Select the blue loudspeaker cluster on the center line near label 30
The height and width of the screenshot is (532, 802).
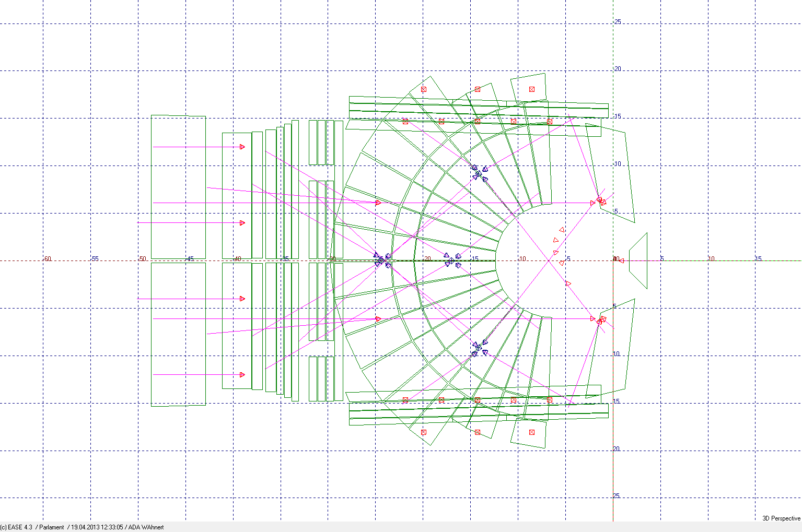pyautogui.click(x=382, y=260)
